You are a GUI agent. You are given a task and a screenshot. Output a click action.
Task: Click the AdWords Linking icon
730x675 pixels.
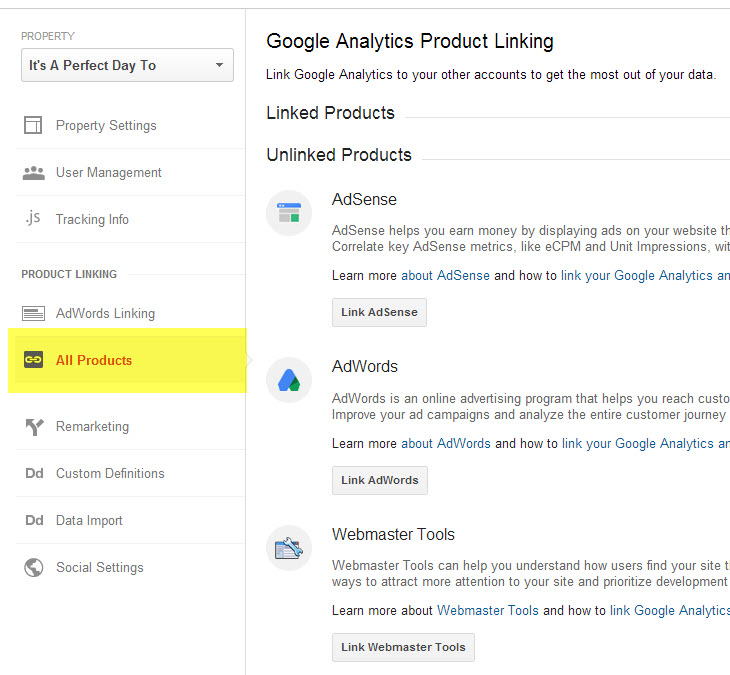[x=34, y=313]
